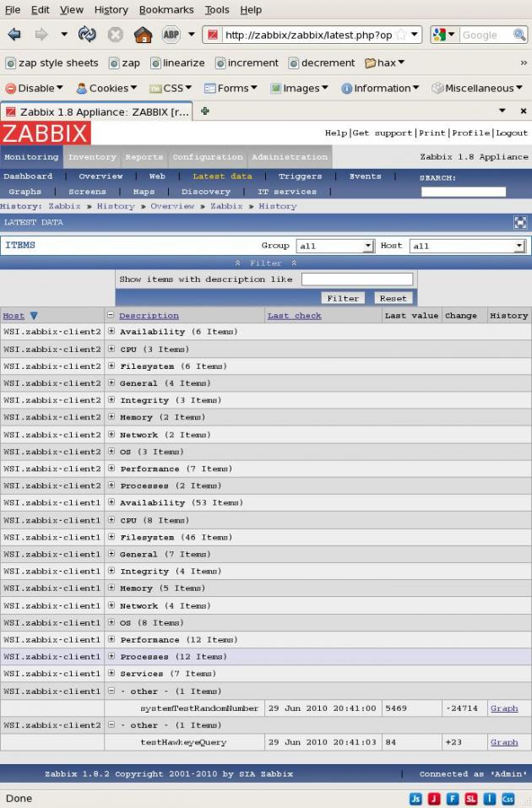Expand client1 Processes (12 Items) row

111,656
